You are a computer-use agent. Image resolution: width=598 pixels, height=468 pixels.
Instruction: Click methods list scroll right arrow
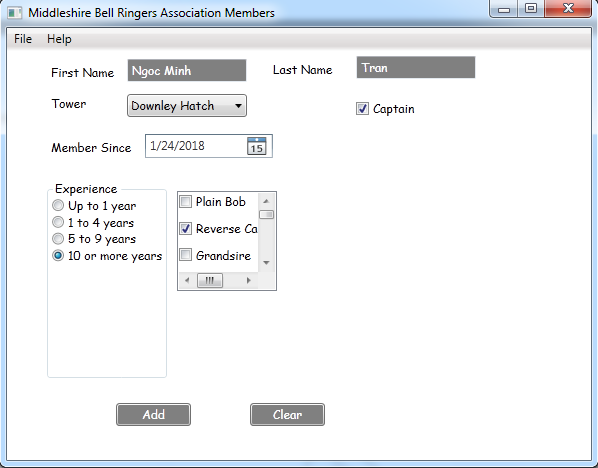coord(249,280)
